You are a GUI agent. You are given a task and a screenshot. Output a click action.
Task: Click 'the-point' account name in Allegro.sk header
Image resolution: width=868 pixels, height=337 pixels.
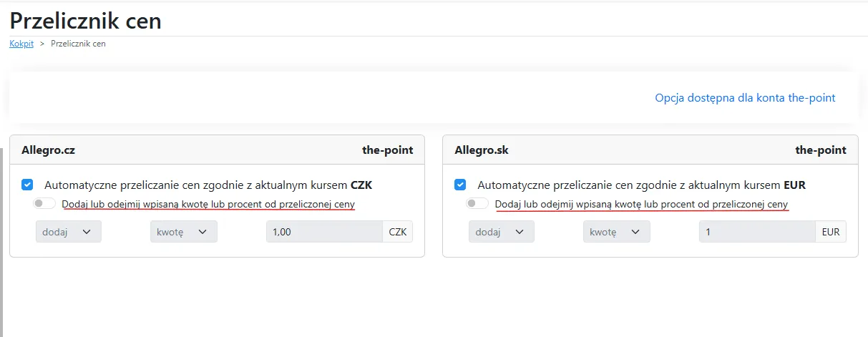point(821,150)
